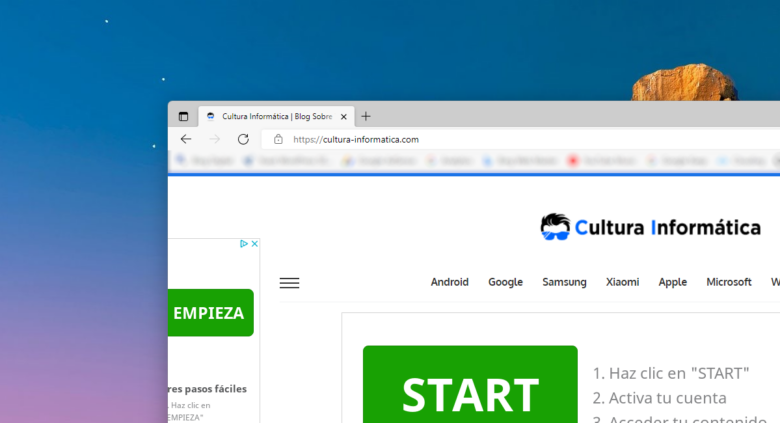Reload the current page
Screen dimensions: 780x423
tap(243, 139)
